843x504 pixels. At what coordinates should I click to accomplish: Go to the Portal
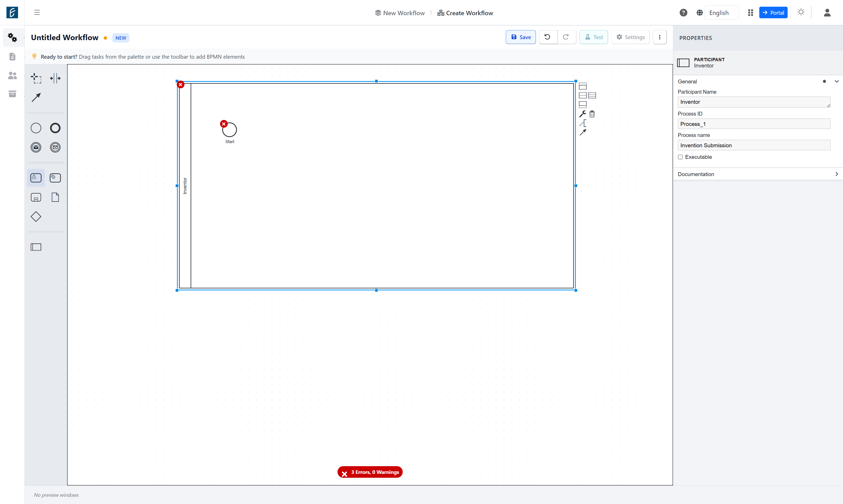tap(773, 13)
